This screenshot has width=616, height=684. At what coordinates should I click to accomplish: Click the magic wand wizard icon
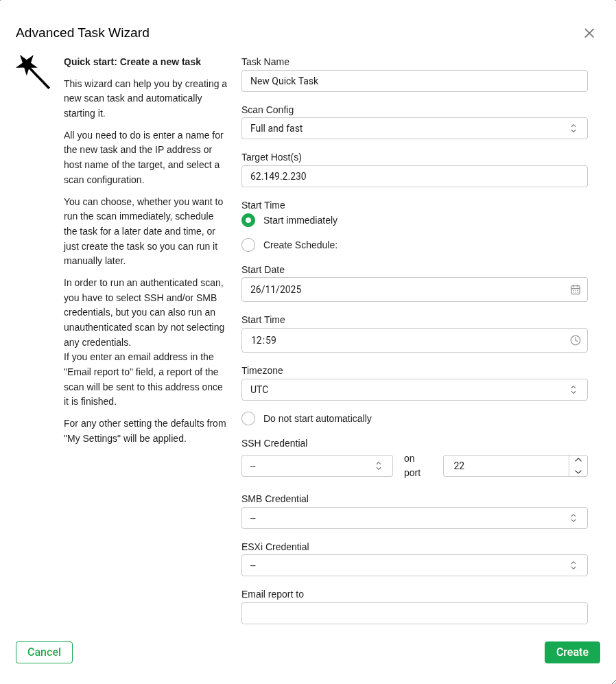tap(32, 71)
